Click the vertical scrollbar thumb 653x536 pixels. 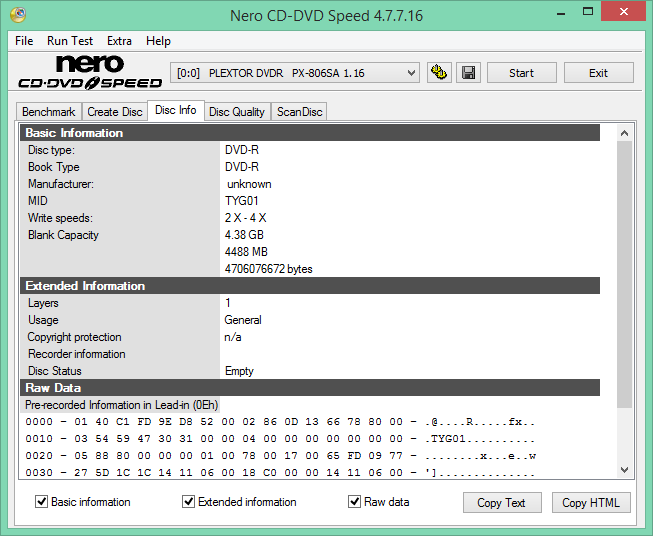click(x=624, y=275)
